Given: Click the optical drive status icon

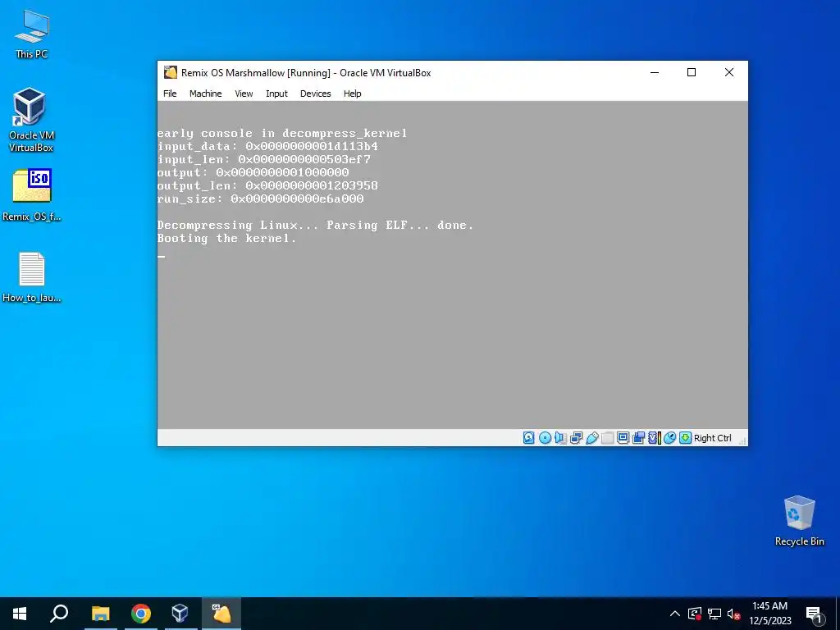Looking at the screenshot, I should 545,438.
